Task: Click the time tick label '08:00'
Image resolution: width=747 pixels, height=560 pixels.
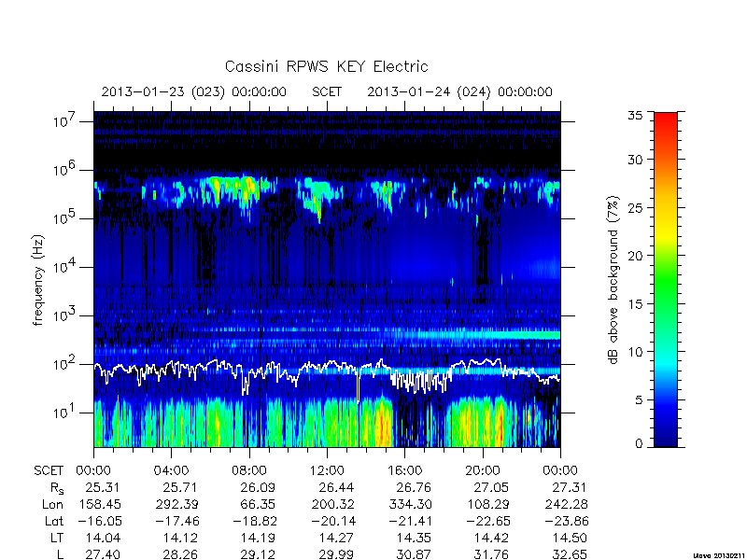Action: tap(249, 471)
